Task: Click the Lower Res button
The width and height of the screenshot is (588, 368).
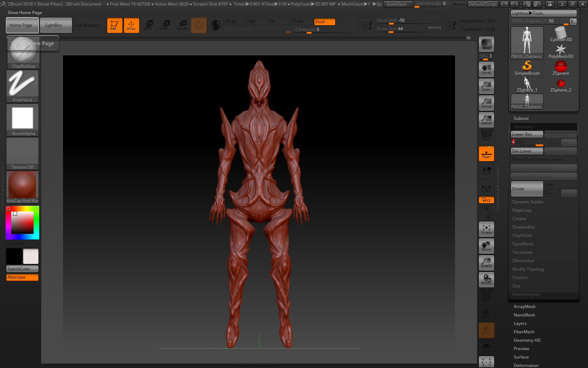Action: click(x=527, y=134)
